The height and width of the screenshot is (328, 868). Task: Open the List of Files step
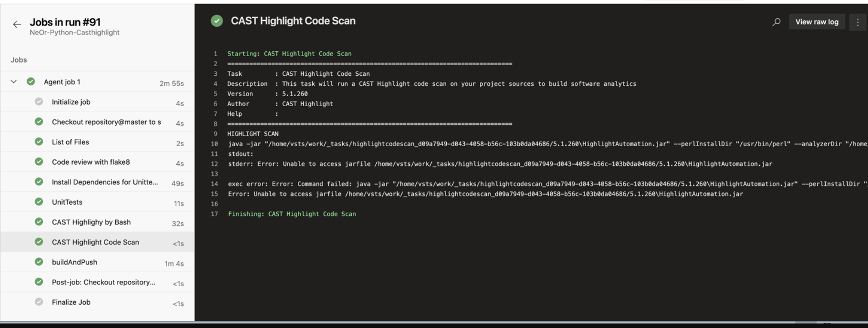pos(98,142)
